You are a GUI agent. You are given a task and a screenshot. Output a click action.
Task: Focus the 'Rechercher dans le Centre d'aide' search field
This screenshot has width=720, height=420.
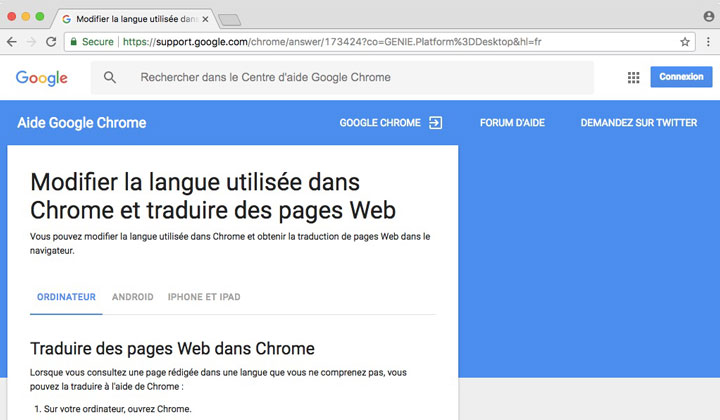pos(342,77)
